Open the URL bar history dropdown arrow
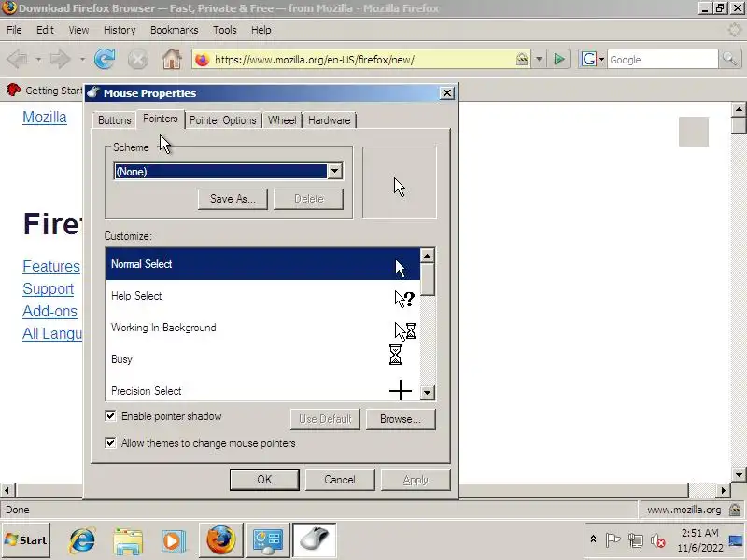747x560 pixels. click(539, 60)
